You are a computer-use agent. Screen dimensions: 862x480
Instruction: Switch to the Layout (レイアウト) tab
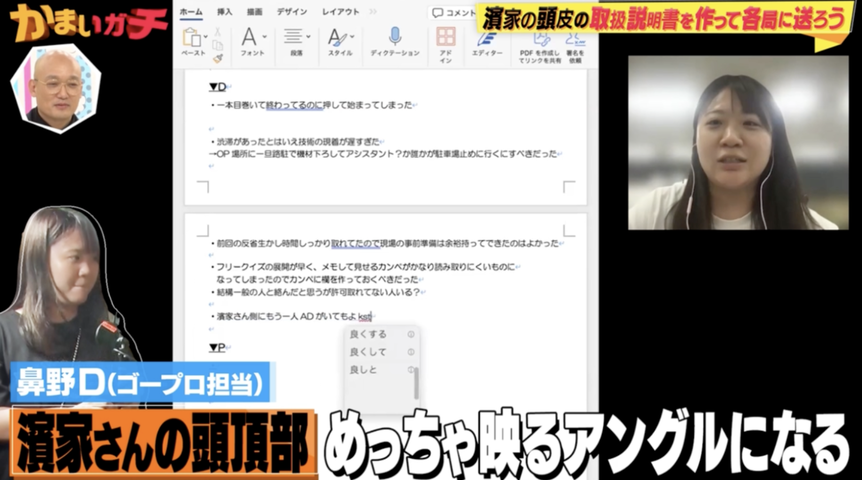pyautogui.click(x=340, y=12)
